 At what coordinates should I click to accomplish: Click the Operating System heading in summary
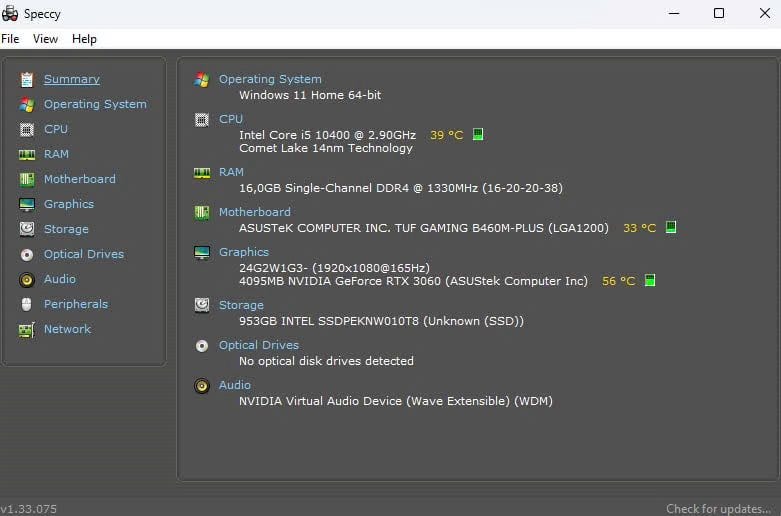[270, 79]
